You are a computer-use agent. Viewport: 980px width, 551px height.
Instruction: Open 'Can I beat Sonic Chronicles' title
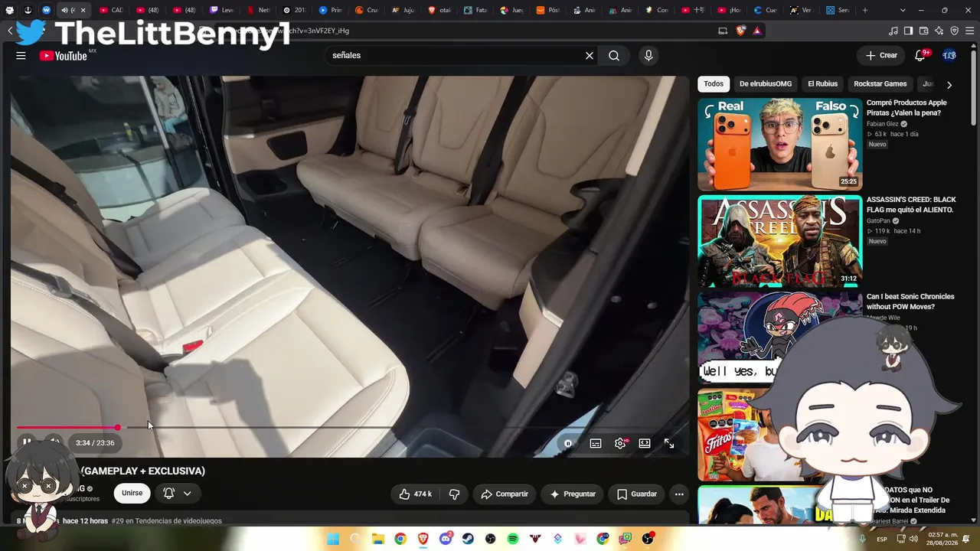910,302
